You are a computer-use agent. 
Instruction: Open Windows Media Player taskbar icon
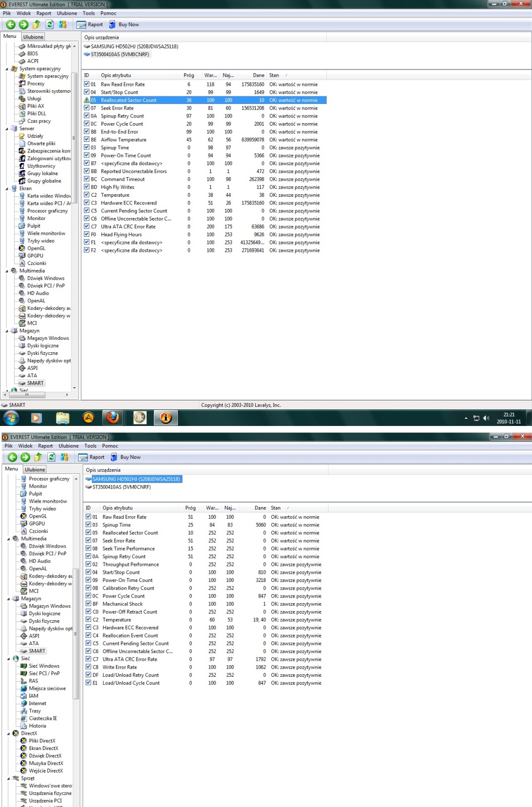coord(36,418)
